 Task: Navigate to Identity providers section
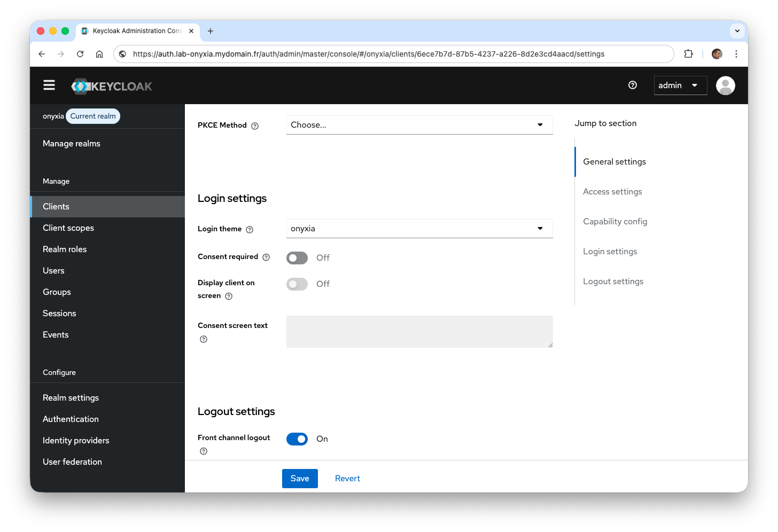pos(76,440)
